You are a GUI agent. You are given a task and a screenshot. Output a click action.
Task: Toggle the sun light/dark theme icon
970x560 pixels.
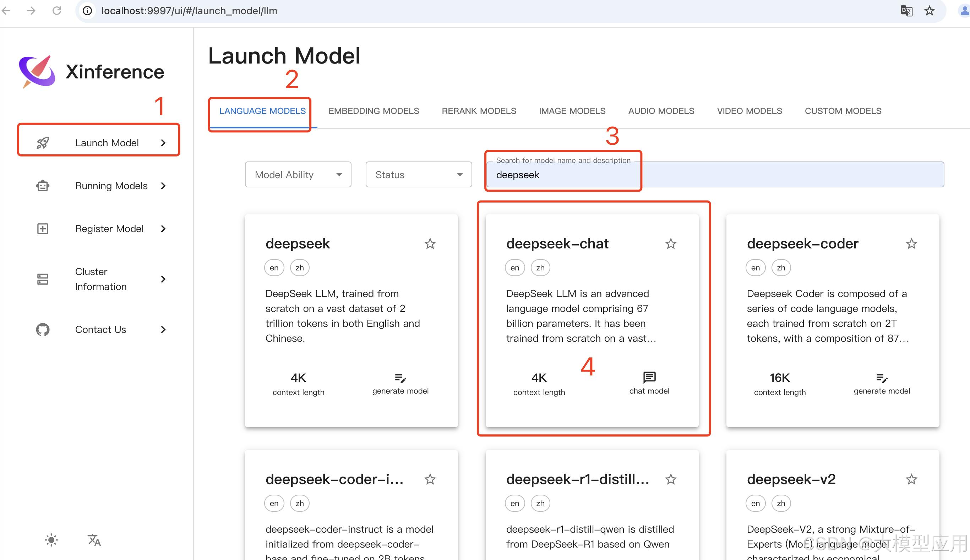click(x=51, y=540)
